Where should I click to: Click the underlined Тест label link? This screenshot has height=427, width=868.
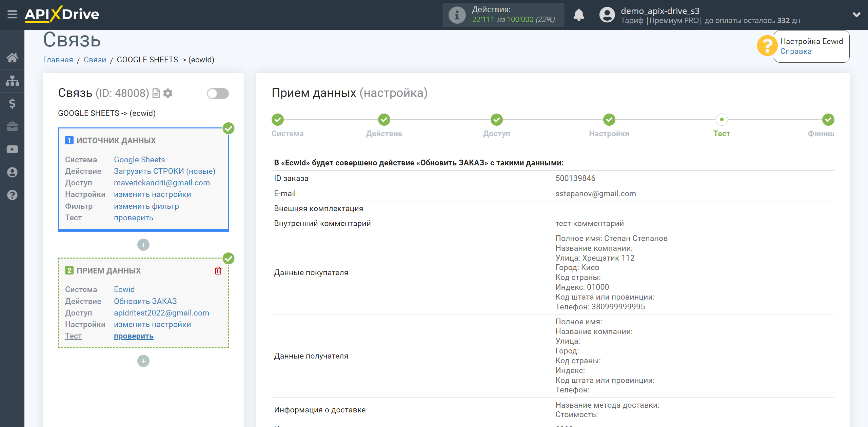coord(73,336)
